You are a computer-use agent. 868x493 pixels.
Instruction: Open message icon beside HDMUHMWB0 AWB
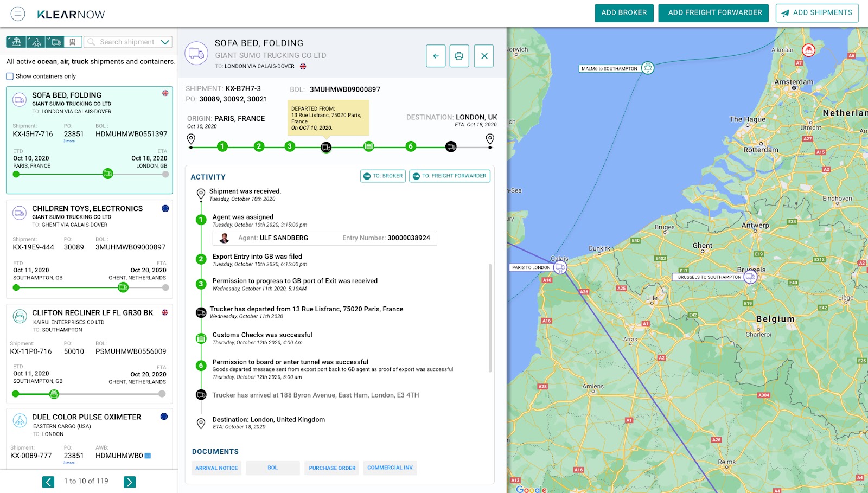148,456
